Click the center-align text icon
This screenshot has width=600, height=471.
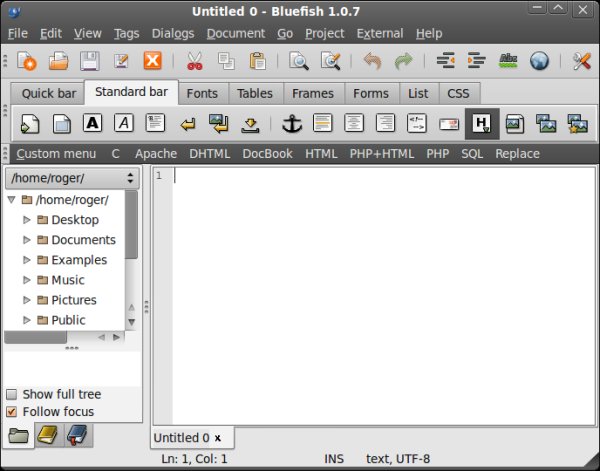point(354,124)
